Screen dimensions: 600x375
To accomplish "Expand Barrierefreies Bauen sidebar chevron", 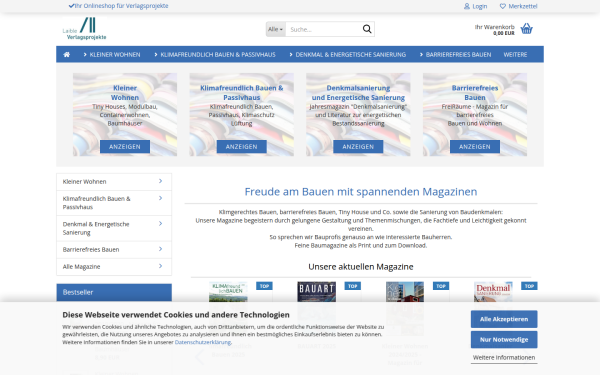I will pyautogui.click(x=160, y=249).
